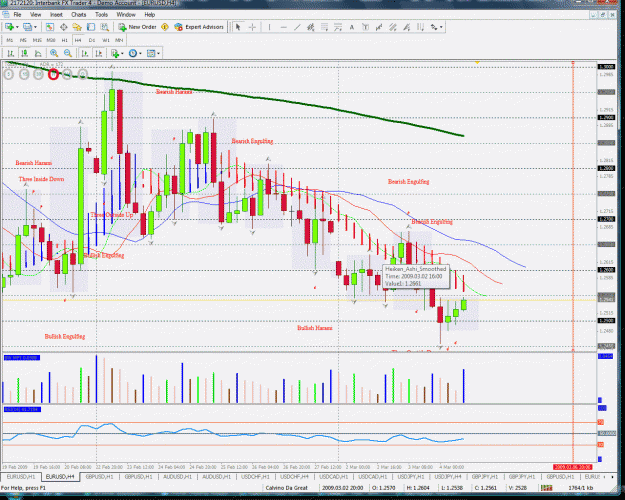Open the Data Window crosshair-target icon
The height and width of the screenshot is (500, 625).
[63, 27]
